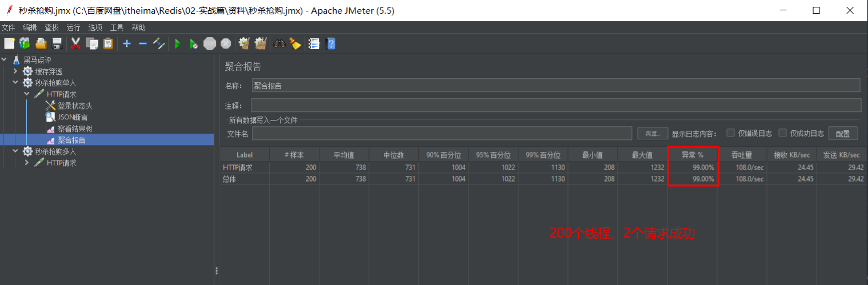Click the Copy toolbar icon
Screen dimensions: 868x285
tap(91, 43)
